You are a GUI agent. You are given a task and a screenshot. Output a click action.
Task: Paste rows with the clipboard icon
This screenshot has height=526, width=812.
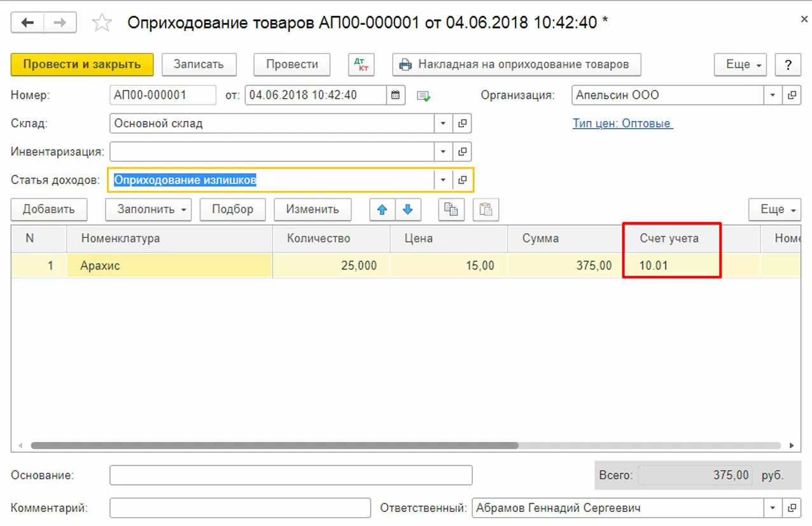click(486, 210)
